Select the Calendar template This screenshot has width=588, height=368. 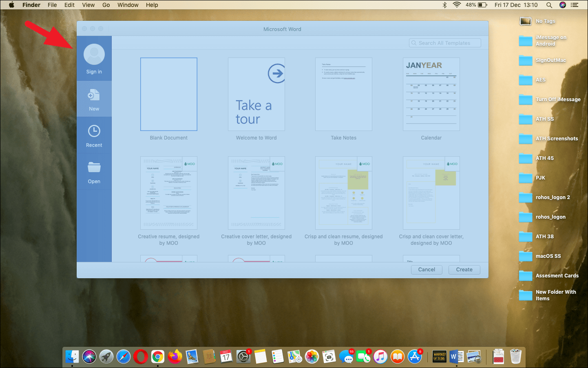click(x=431, y=94)
